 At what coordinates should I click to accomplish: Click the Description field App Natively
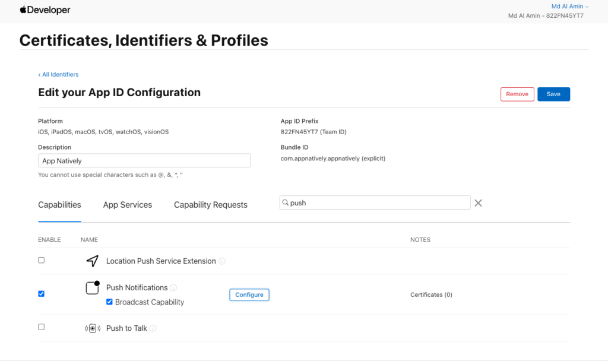[144, 160]
